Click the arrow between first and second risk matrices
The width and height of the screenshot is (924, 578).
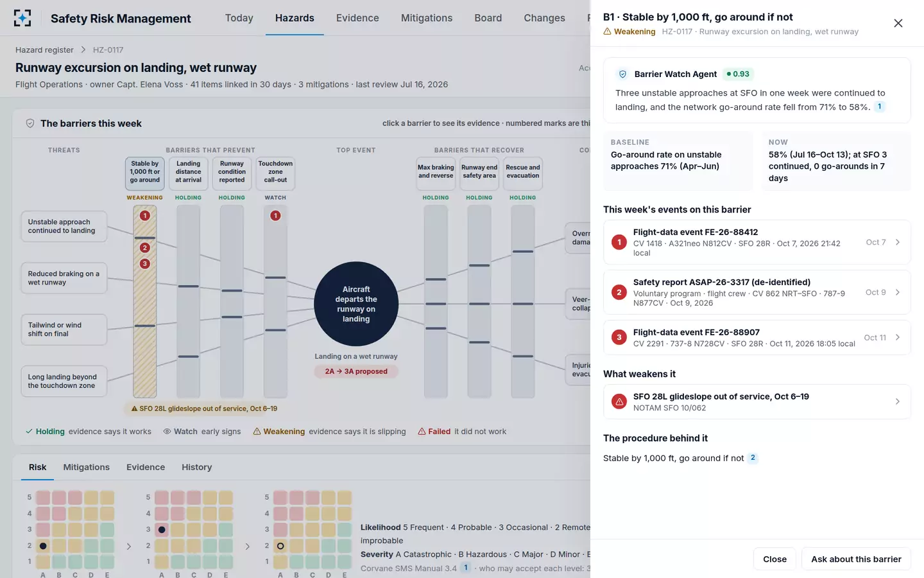(x=129, y=547)
